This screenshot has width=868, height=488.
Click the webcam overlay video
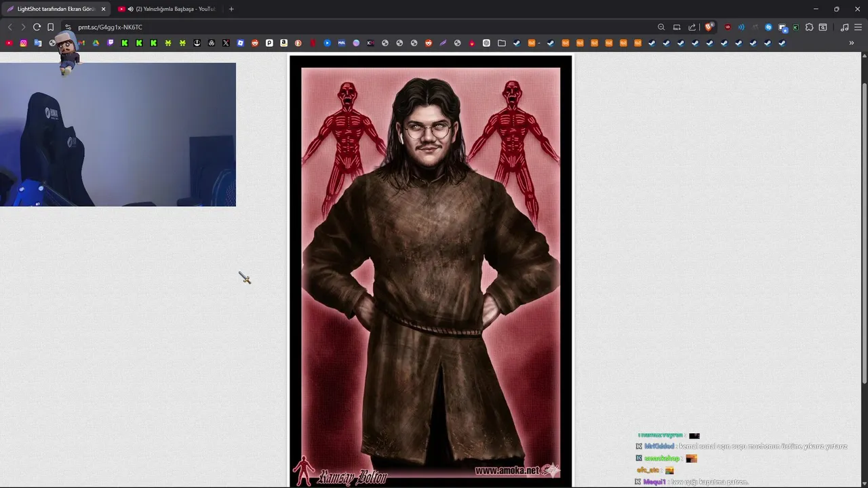(x=118, y=135)
